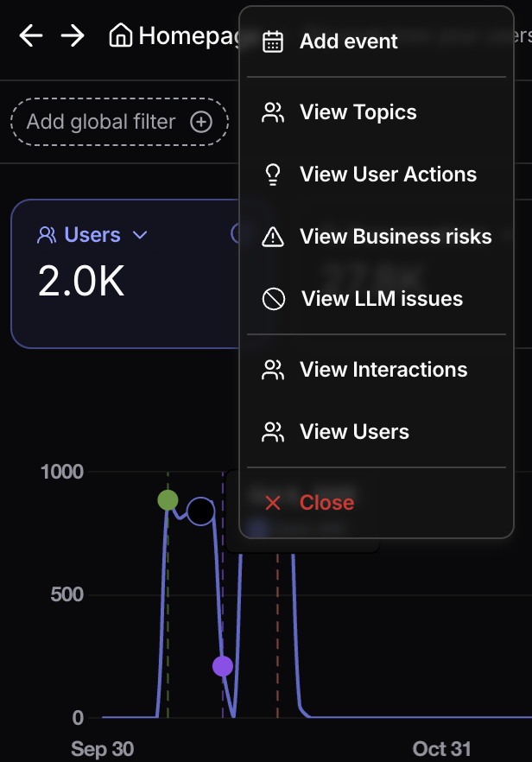Click the green data point on the chart

(x=168, y=500)
